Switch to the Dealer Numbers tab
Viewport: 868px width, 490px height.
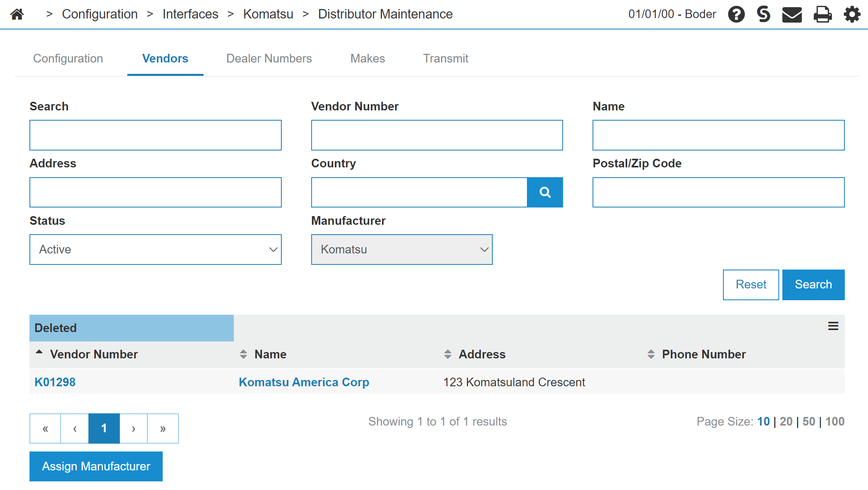click(x=269, y=59)
